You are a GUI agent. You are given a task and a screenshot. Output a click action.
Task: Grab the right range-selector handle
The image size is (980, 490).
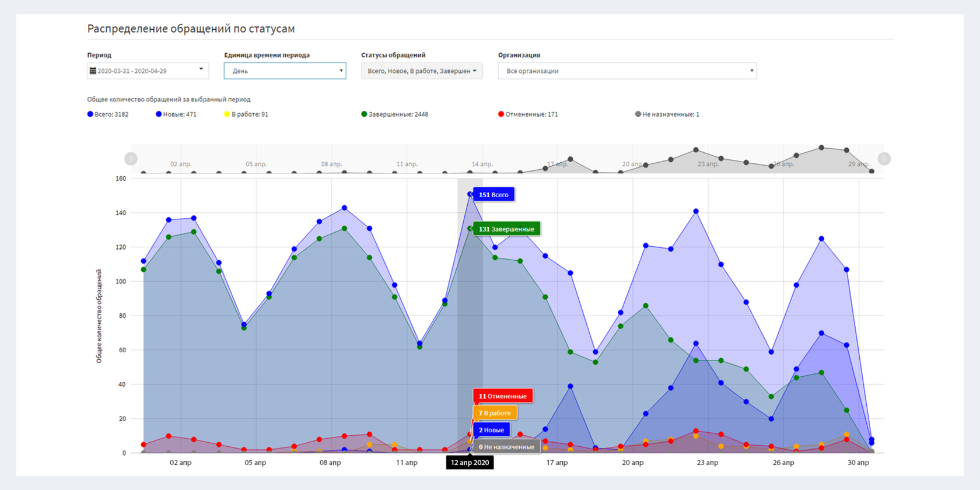click(884, 159)
